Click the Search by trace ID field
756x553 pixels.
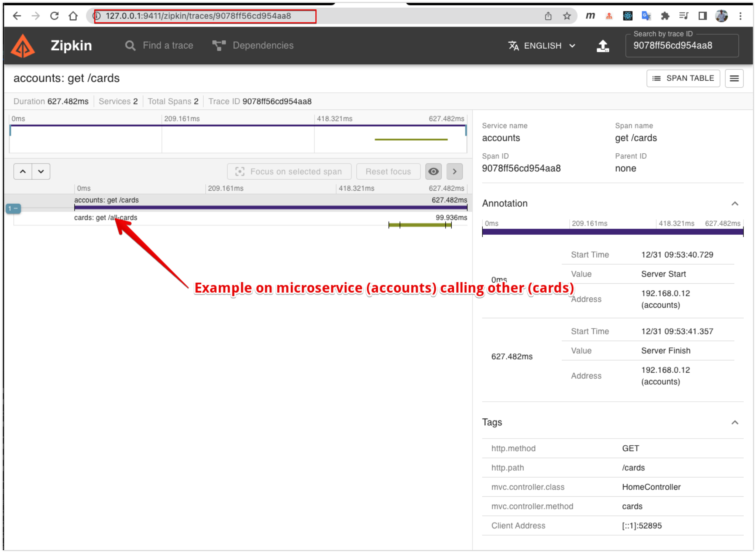682,46
